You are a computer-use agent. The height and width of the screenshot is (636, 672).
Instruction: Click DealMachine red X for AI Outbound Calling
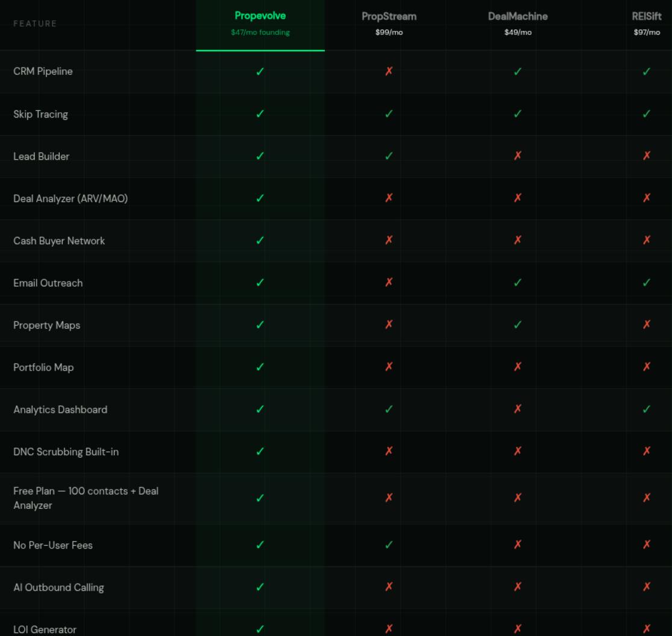518,587
